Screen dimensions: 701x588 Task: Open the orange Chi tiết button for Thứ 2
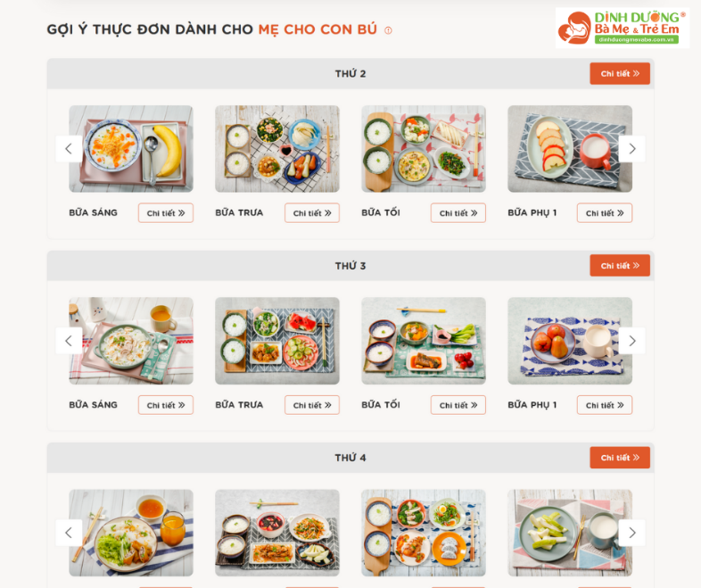(620, 73)
